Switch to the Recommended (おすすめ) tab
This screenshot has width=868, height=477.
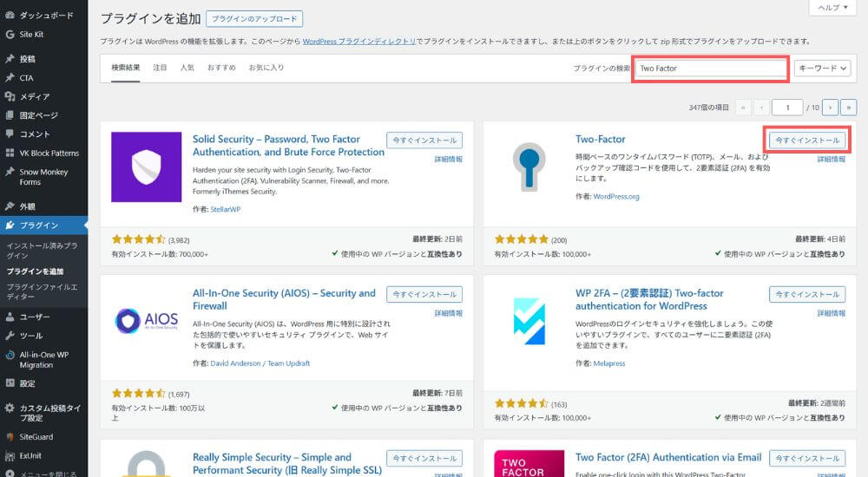click(220, 68)
